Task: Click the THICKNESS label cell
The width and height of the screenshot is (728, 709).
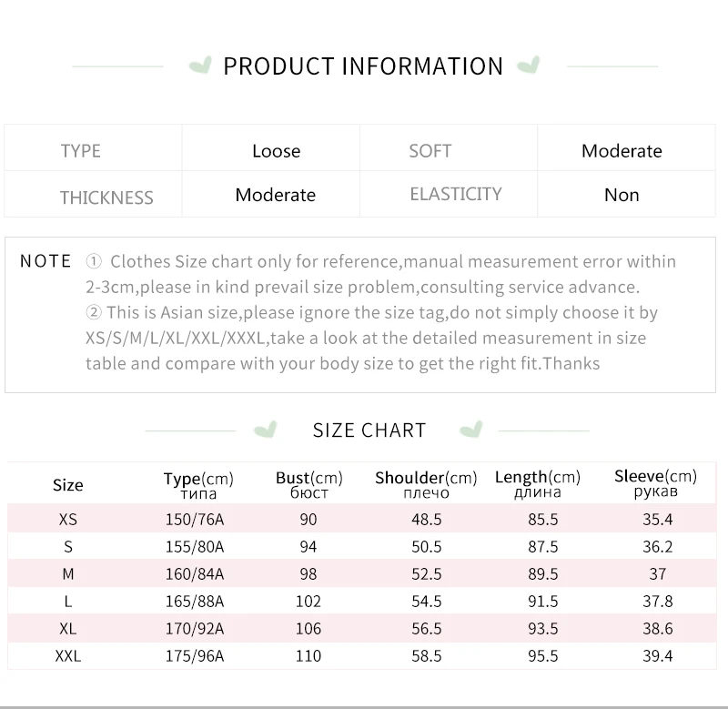Action: (106, 198)
